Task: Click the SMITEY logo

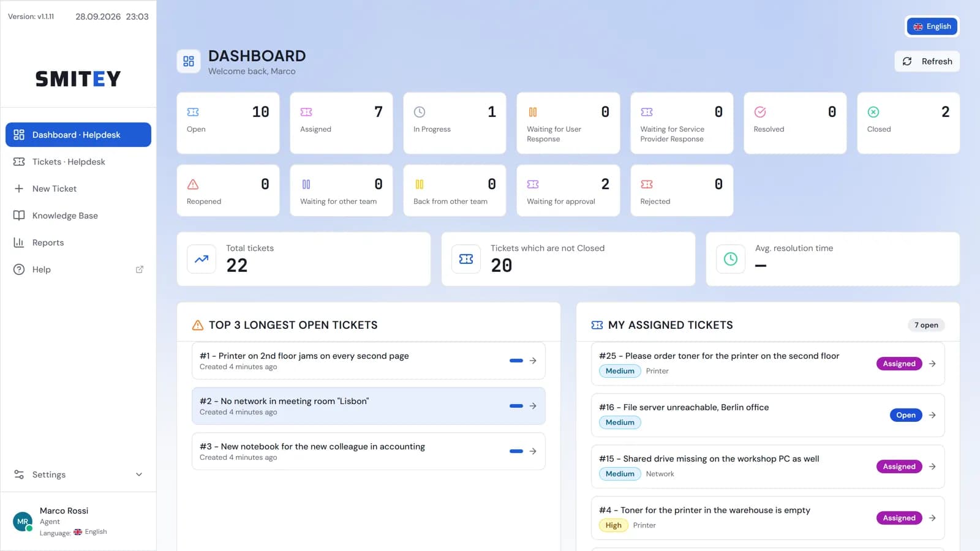Action: point(78,78)
